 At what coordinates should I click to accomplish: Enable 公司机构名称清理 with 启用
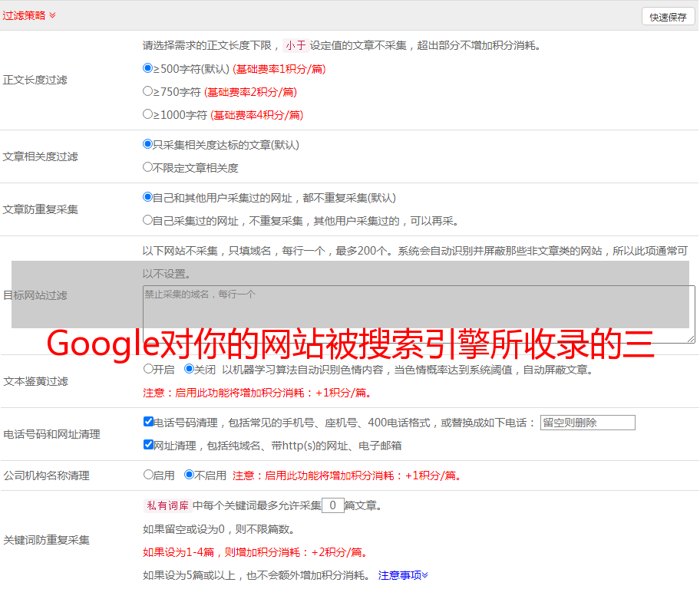tap(149, 475)
